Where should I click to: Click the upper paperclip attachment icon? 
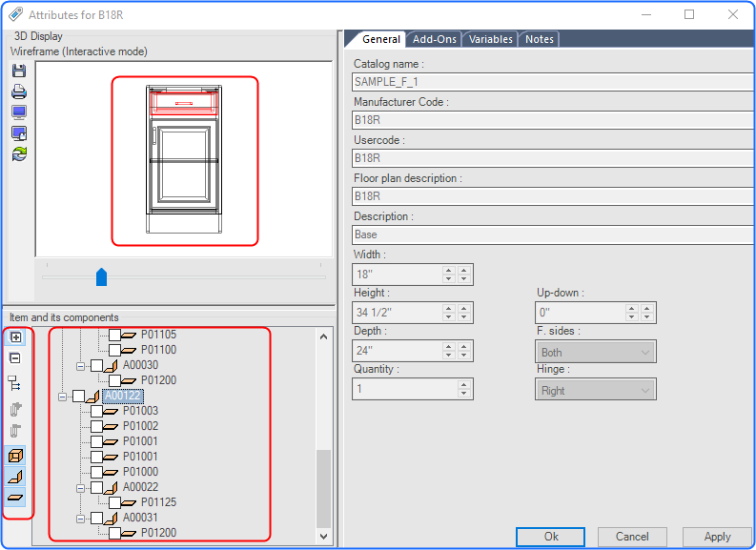tap(16, 409)
